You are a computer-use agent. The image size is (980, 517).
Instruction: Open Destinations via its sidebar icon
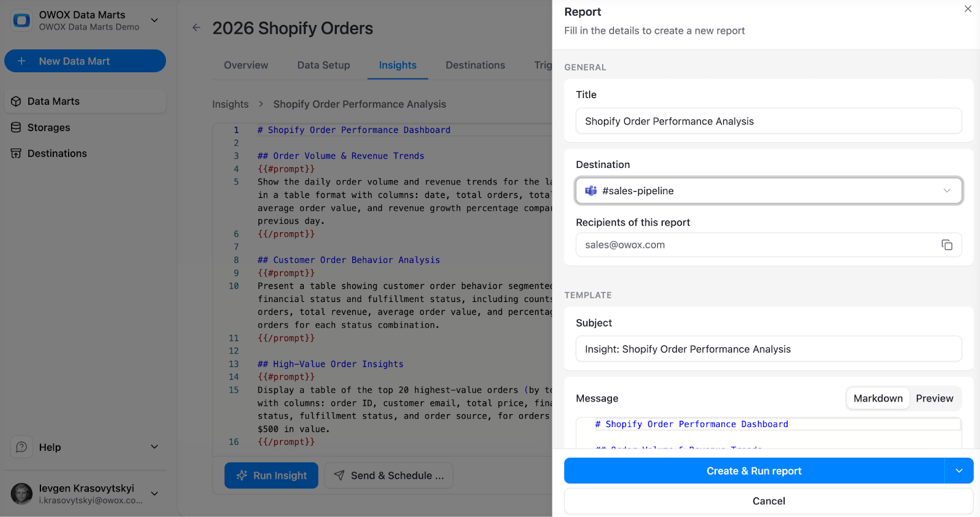(16, 153)
